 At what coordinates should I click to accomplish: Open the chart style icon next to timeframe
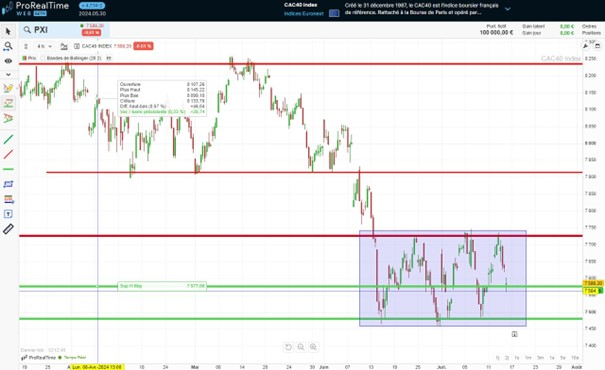64,46
